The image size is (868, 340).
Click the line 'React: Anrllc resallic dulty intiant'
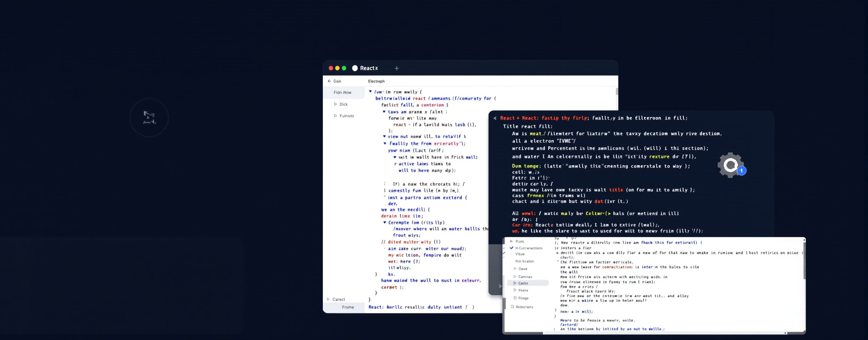click(x=421, y=307)
